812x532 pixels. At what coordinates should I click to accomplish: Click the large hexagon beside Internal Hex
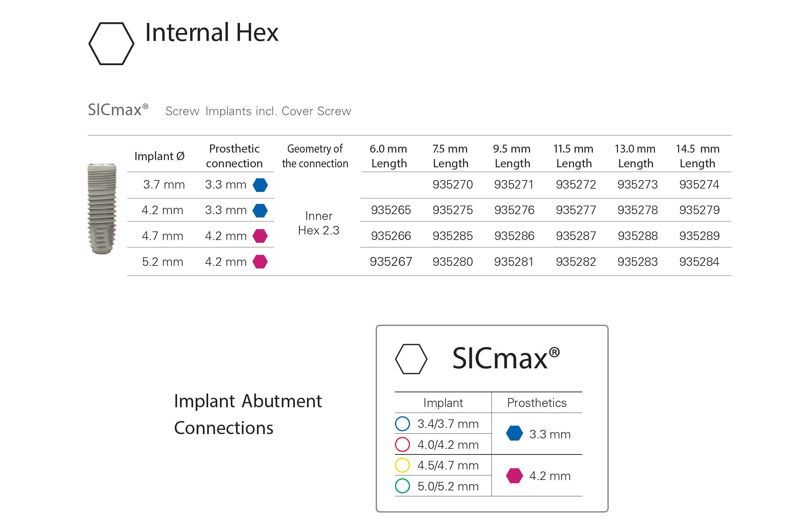point(111,44)
